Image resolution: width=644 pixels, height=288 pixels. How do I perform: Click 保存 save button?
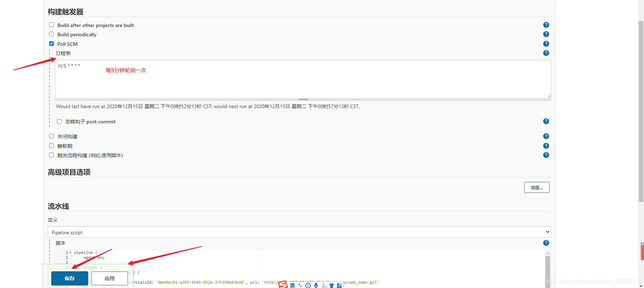70,278
